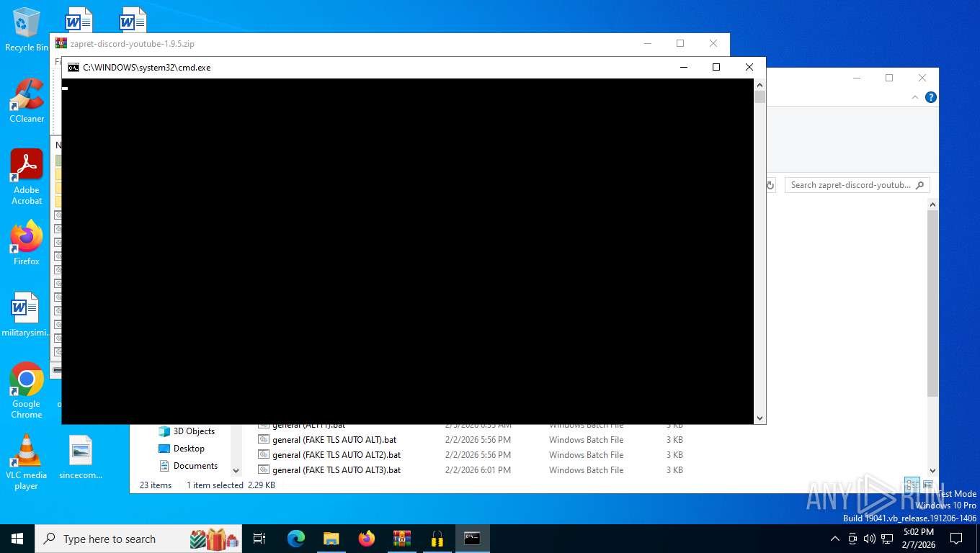Open the notification center icon
980x553 pixels.
tap(956, 539)
